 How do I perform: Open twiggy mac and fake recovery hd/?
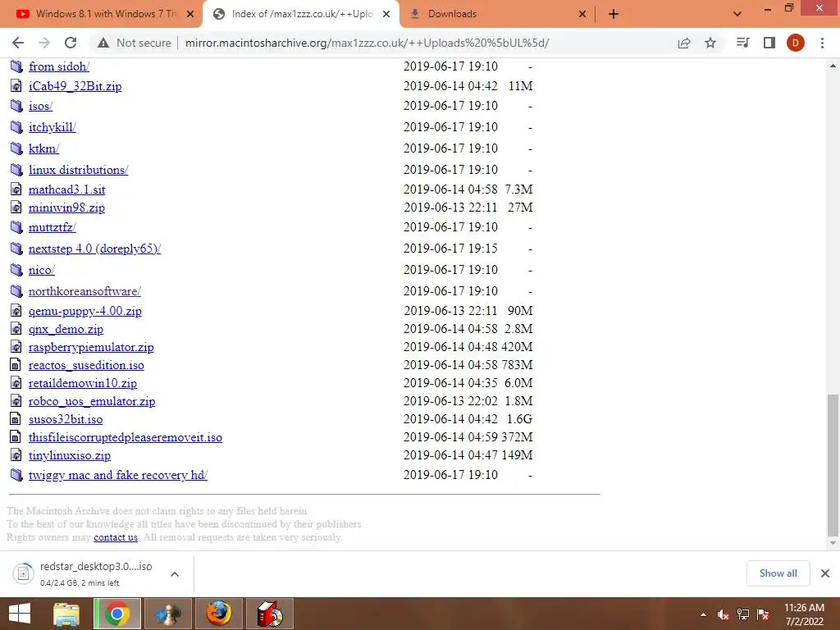pyautogui.click(x=118, y=475)
